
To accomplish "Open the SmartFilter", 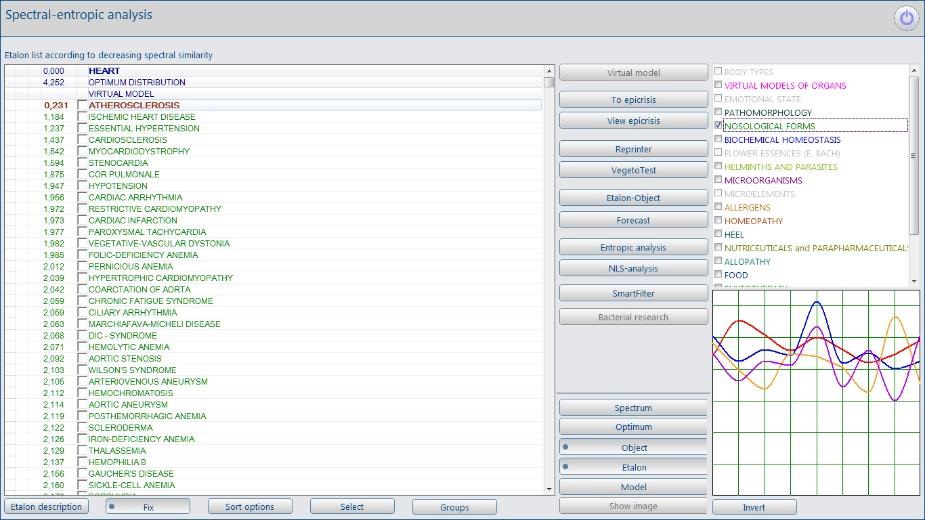I will (633, 293).
